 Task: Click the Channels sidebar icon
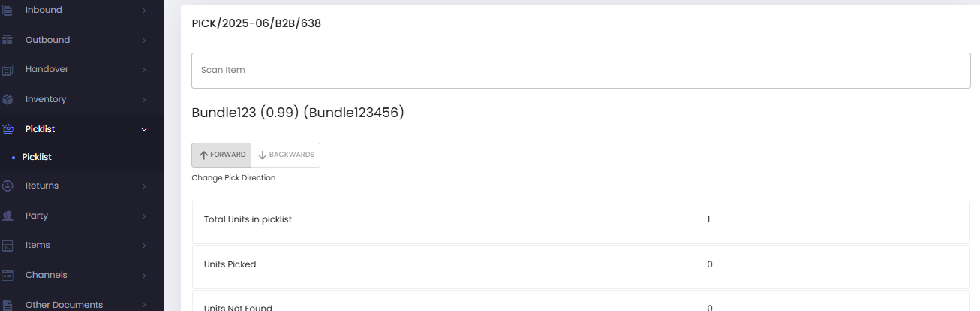pyautogui.click(x=8, y=275)
